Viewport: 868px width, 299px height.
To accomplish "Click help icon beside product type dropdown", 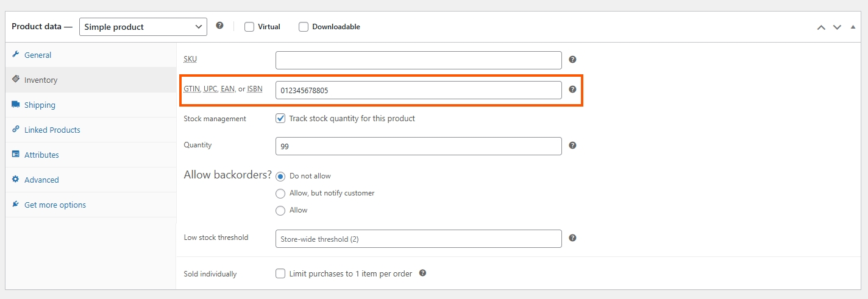I will click(x=219, y=26).
